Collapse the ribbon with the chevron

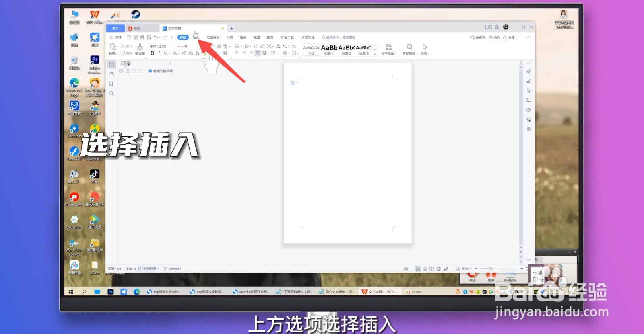[x=529, y=37]
